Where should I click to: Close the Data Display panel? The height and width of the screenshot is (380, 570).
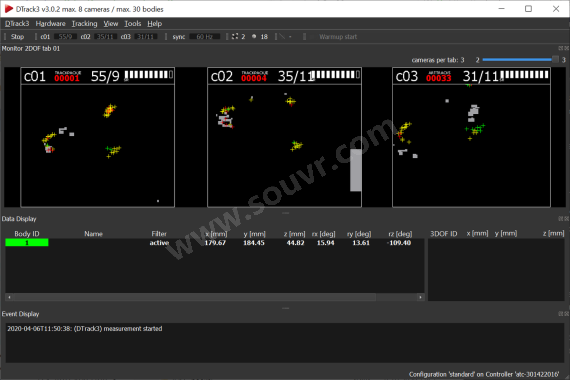[x=566, y=219]
